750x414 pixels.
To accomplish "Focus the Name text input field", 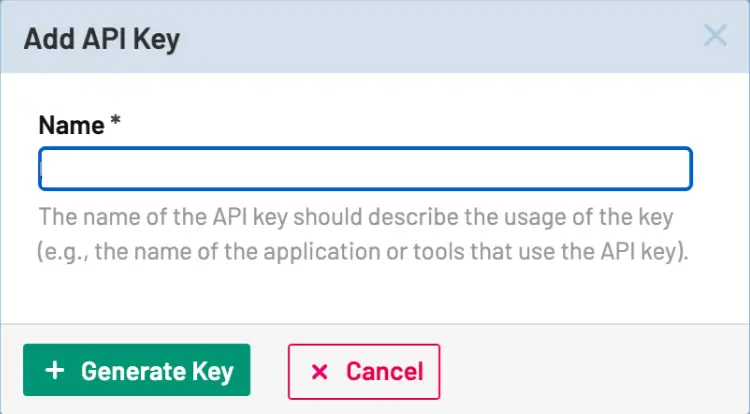I will click(x=365, y=169).
